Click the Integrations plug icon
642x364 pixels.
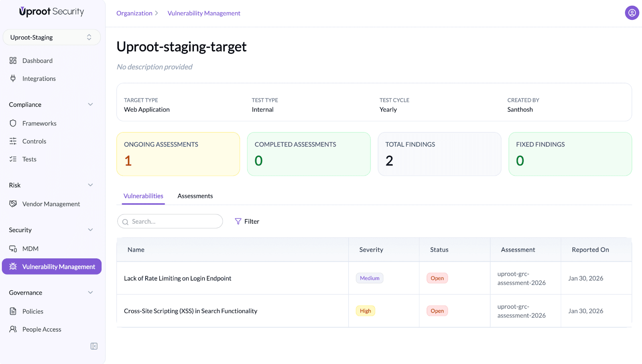13,78
